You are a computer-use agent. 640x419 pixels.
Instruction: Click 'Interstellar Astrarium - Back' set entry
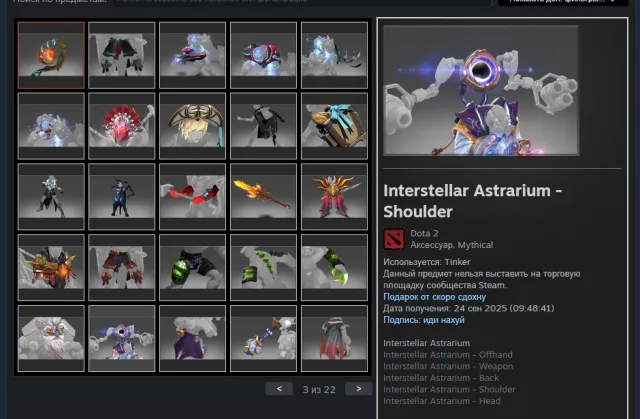coord(441,378)
